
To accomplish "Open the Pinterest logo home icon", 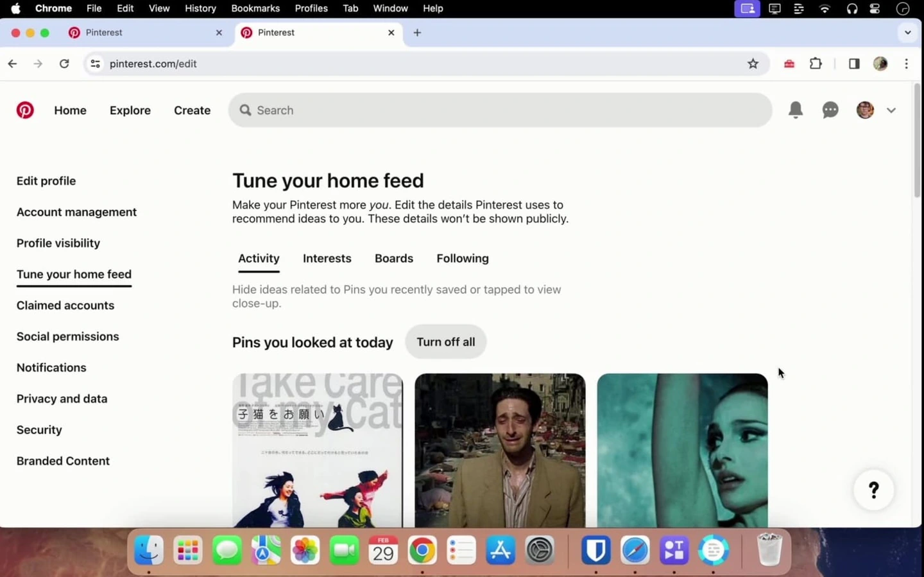I will click(25, 110).
